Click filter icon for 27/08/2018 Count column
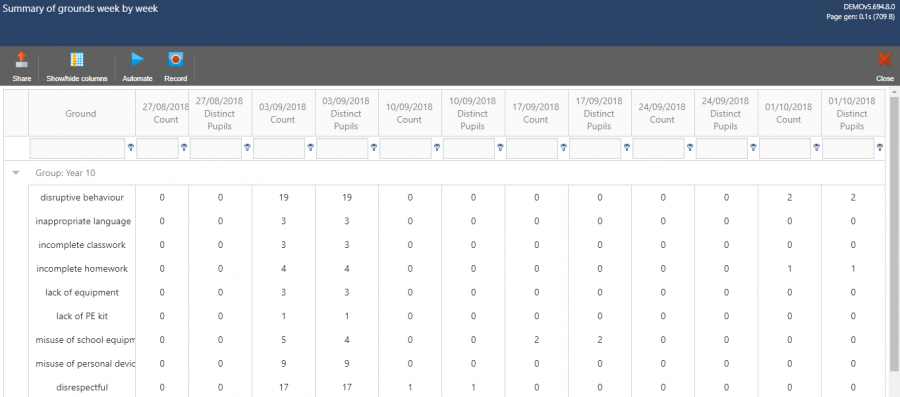 pos(184,147)
